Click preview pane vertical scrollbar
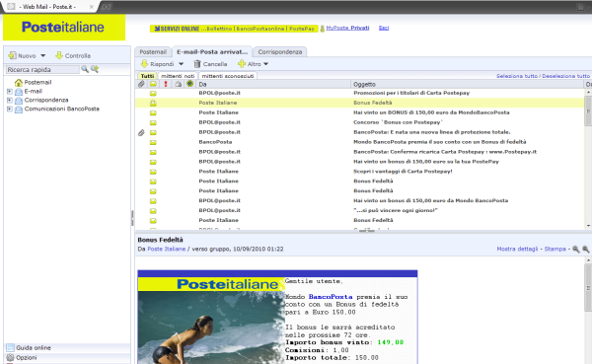Viewport: 592px width, 364px height. [x=588, y=288]
